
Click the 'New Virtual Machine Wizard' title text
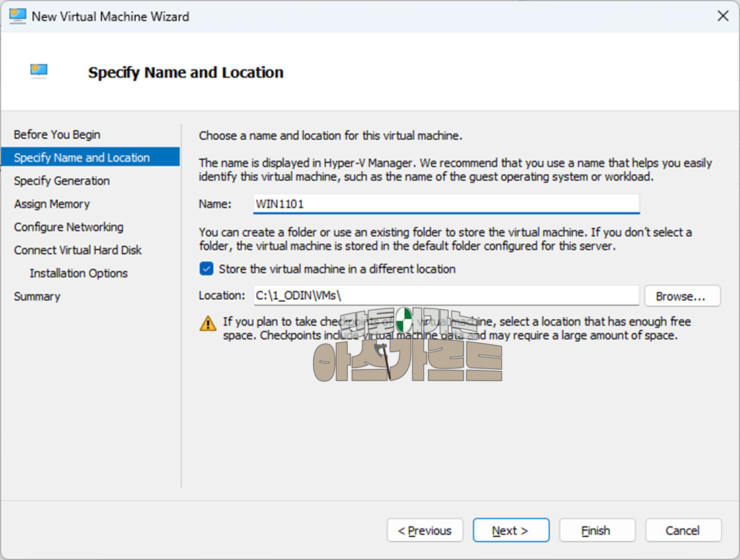pyautogui.click(x=110, y=17)
